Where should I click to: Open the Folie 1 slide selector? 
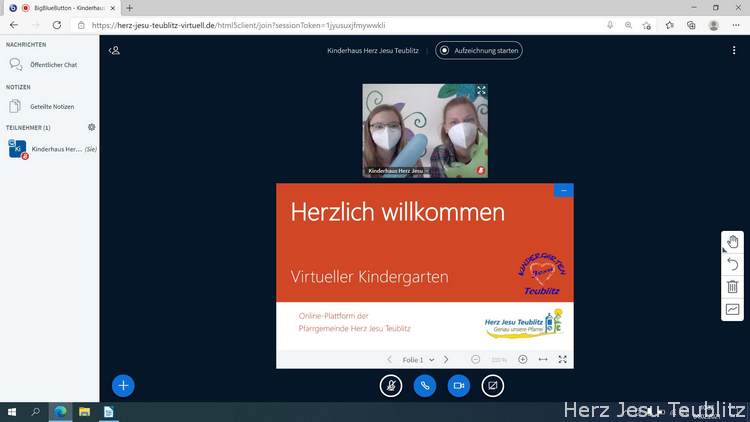(417, 359)
